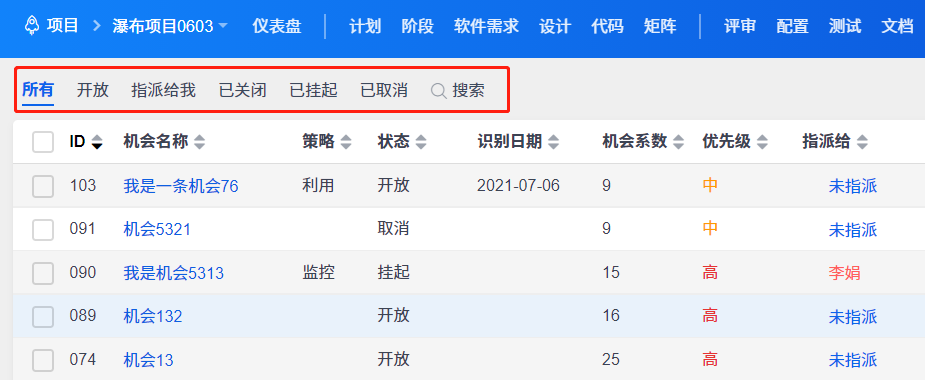
Task: Click the coefficient value 15
Action: point(611,273)
